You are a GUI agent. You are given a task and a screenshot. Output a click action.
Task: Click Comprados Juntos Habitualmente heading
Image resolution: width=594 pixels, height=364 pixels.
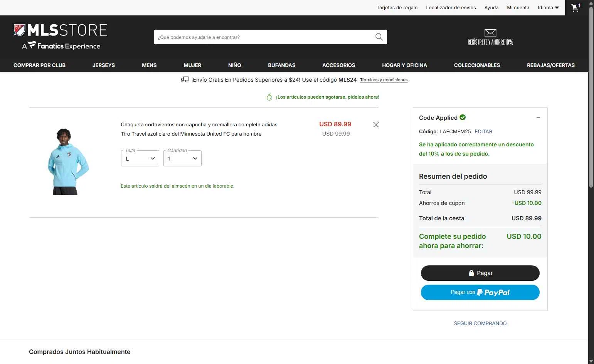pos(80,352)
